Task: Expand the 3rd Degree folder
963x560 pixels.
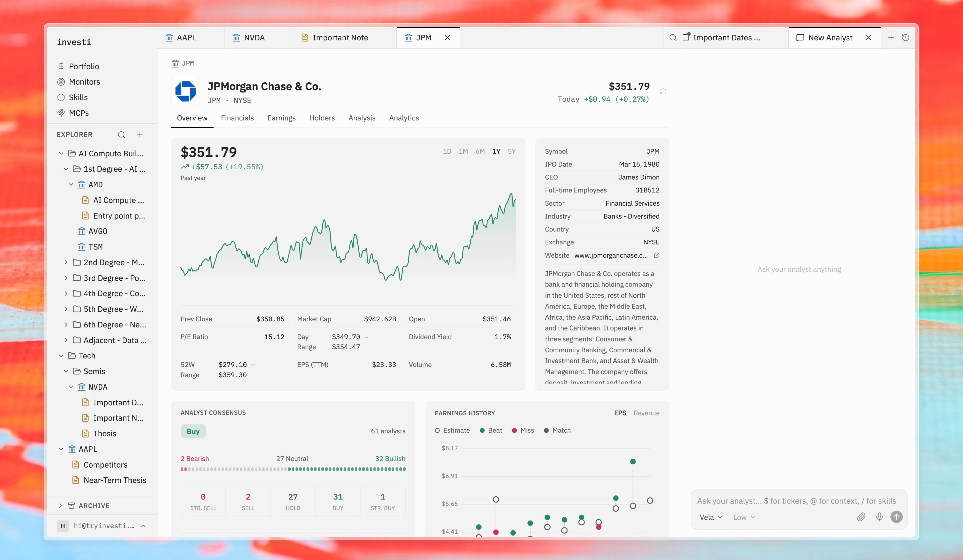Action: point(66,278)
